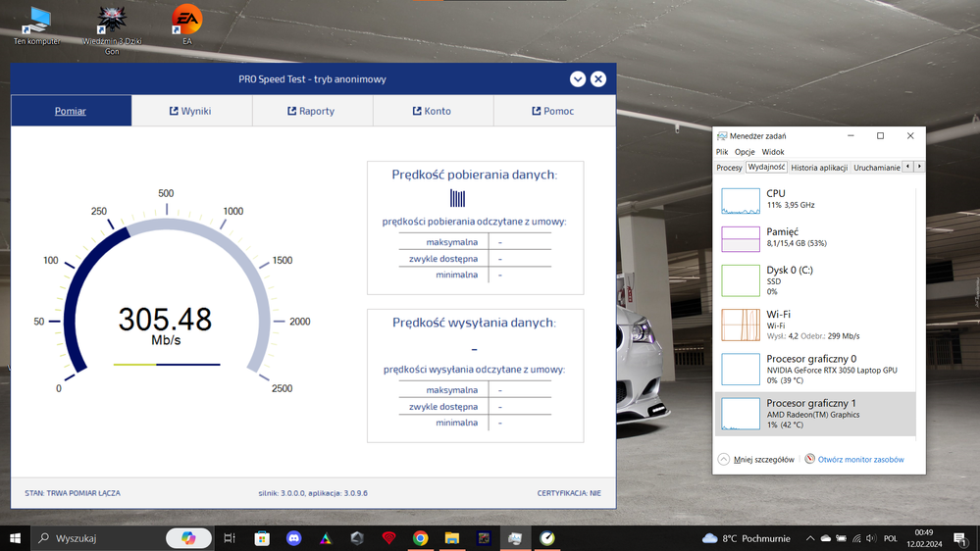Viewport: 980px width, 551px height.
Task: Open Microsoft Store from the taskbar
Action: click(262, 538)
